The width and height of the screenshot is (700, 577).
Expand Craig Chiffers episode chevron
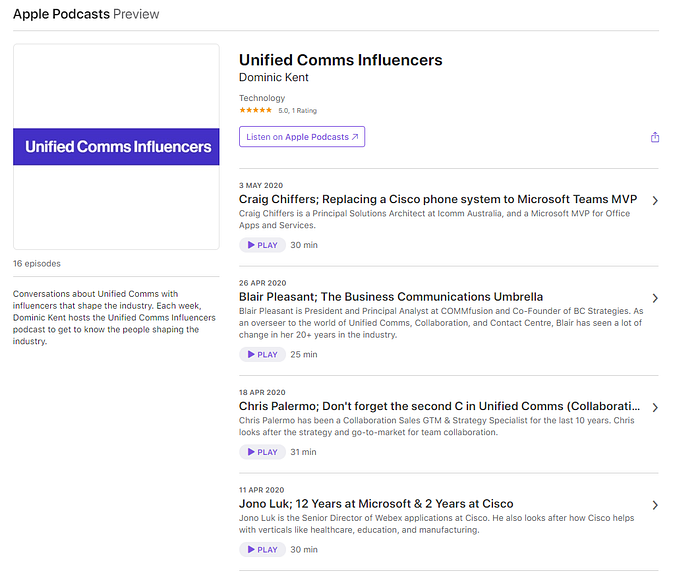(x=655, y=201)
